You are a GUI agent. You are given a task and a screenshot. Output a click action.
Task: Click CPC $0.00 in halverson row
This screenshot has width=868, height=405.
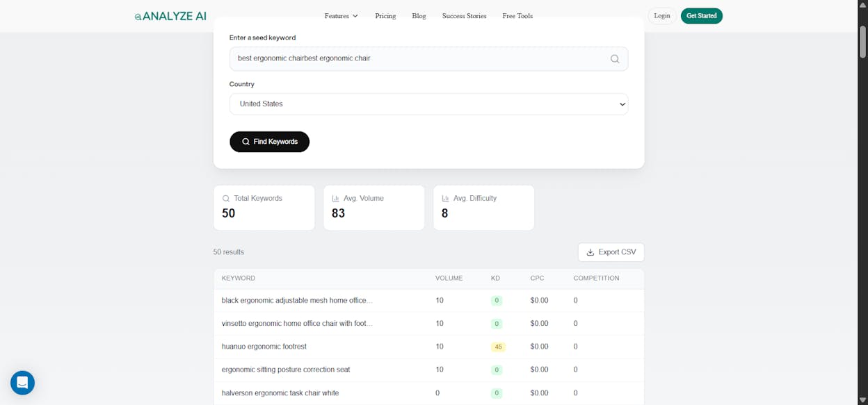(539, 393)
